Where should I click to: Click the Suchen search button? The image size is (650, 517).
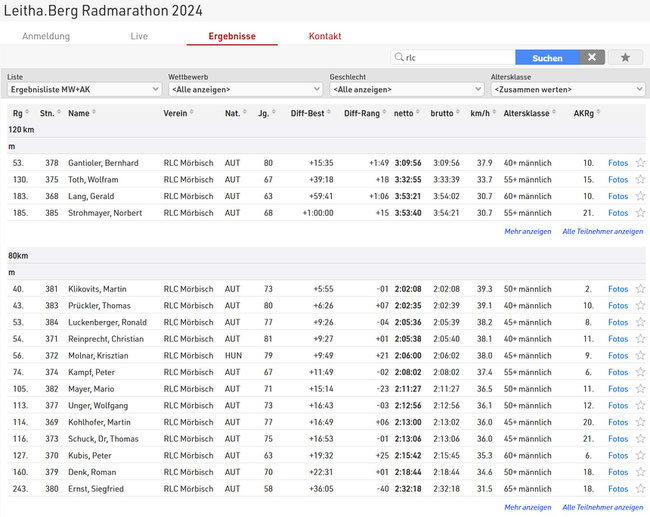pyautogui.click(x=547, y=58)
